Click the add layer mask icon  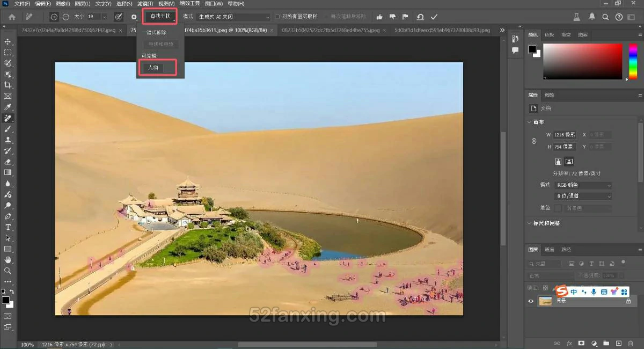click(581, 343)
